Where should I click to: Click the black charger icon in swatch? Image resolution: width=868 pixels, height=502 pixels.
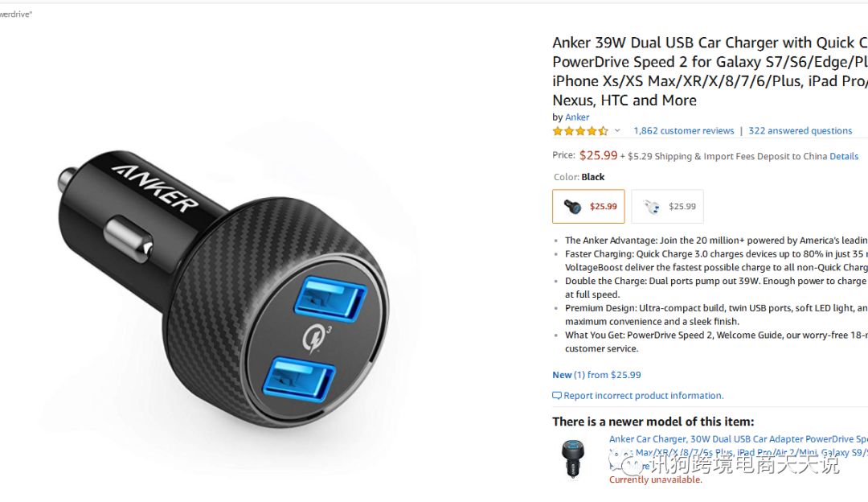pyautogui.click(x=572, y=207)
